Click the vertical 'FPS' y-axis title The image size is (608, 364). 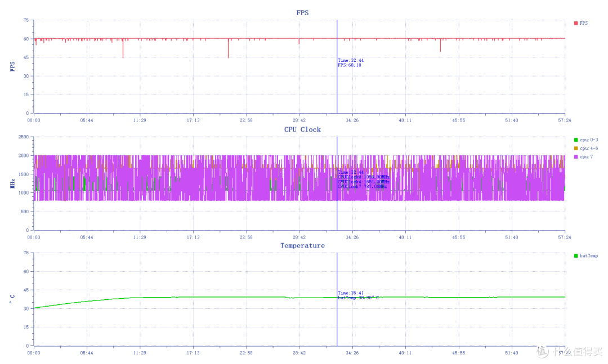[x=12, y=66]
